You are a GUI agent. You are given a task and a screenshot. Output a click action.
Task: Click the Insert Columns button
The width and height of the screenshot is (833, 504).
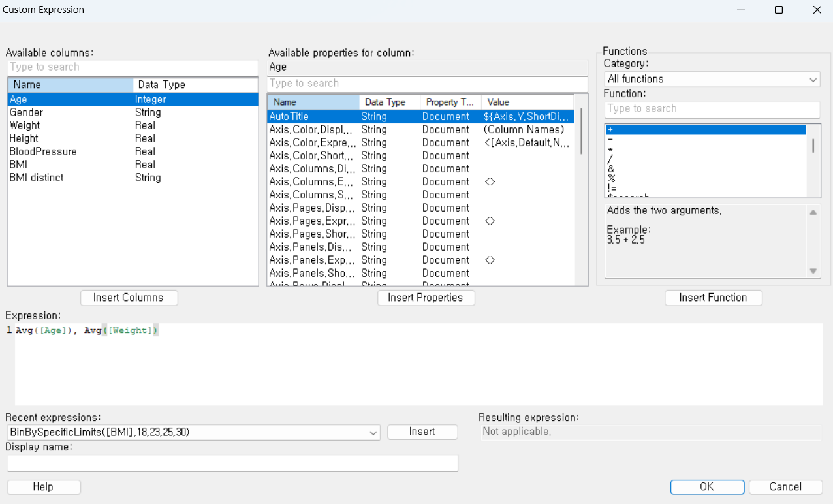click(x=129, y=298)
